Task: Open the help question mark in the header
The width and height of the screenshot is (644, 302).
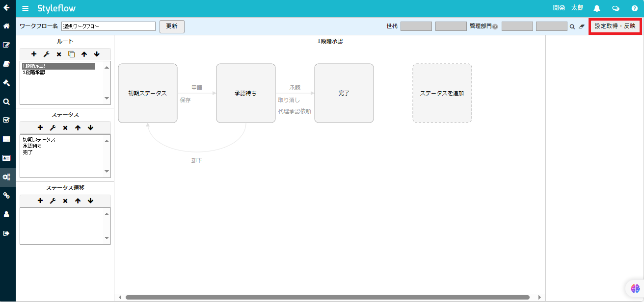Action: 634,8
